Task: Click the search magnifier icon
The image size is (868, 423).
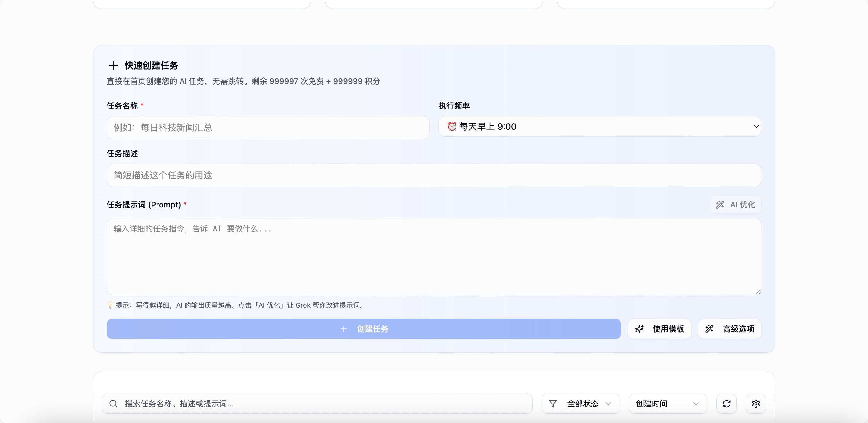Action: [x=113, y=403]
